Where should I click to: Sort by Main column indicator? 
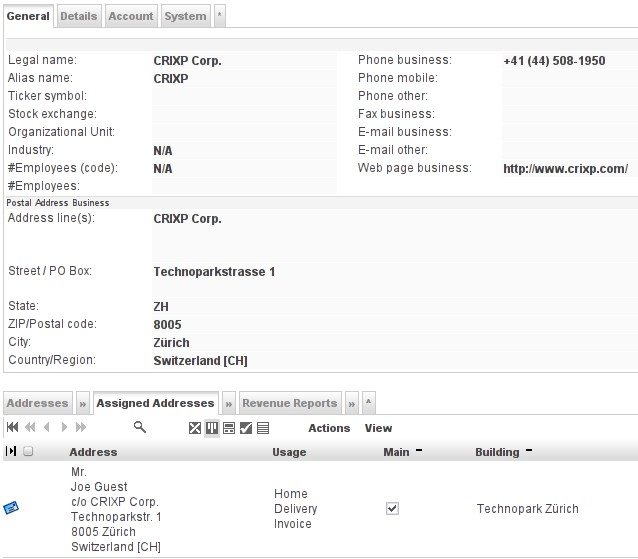419,450
